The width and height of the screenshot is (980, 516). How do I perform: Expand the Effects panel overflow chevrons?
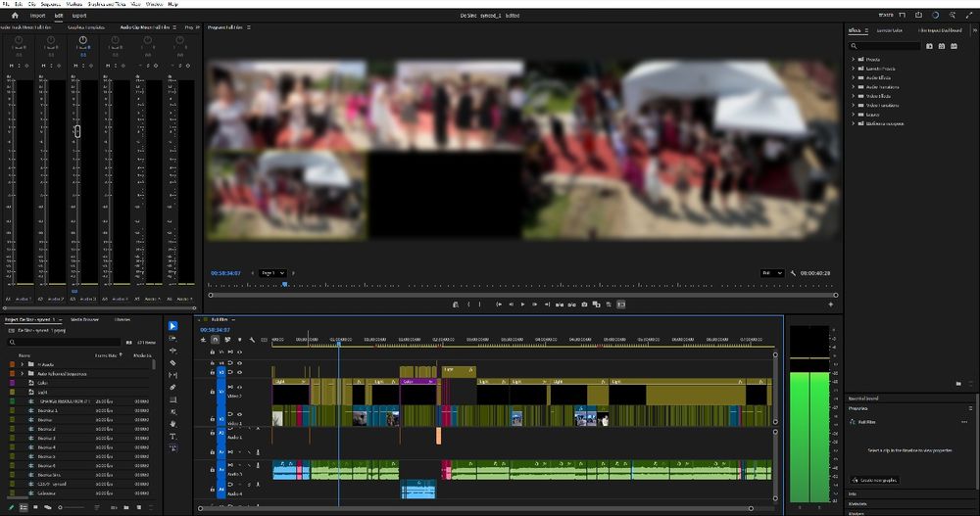[974, 30]
